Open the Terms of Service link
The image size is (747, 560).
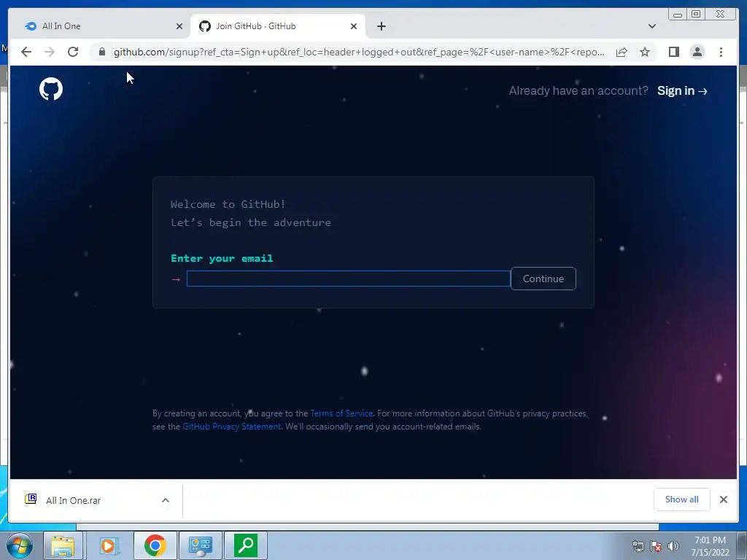341,413
